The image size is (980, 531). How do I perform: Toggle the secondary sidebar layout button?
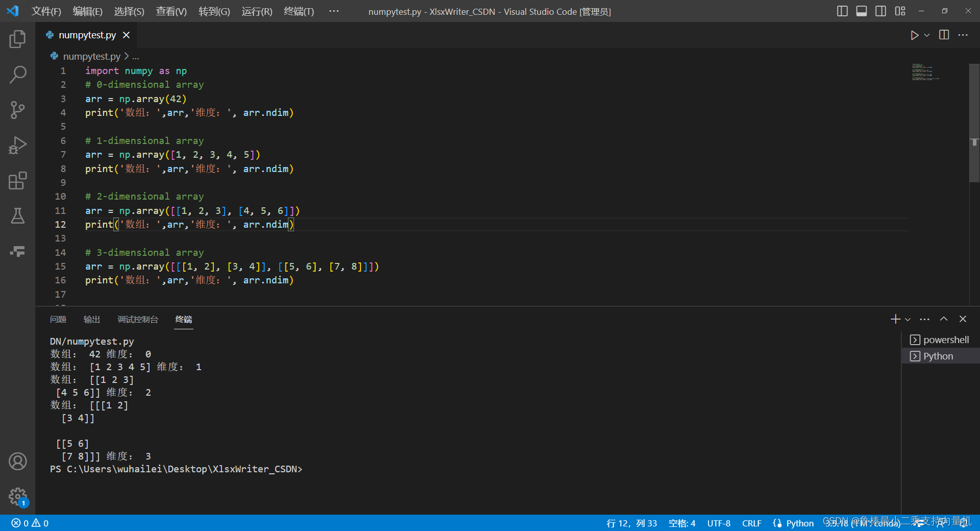click(880, 11)
